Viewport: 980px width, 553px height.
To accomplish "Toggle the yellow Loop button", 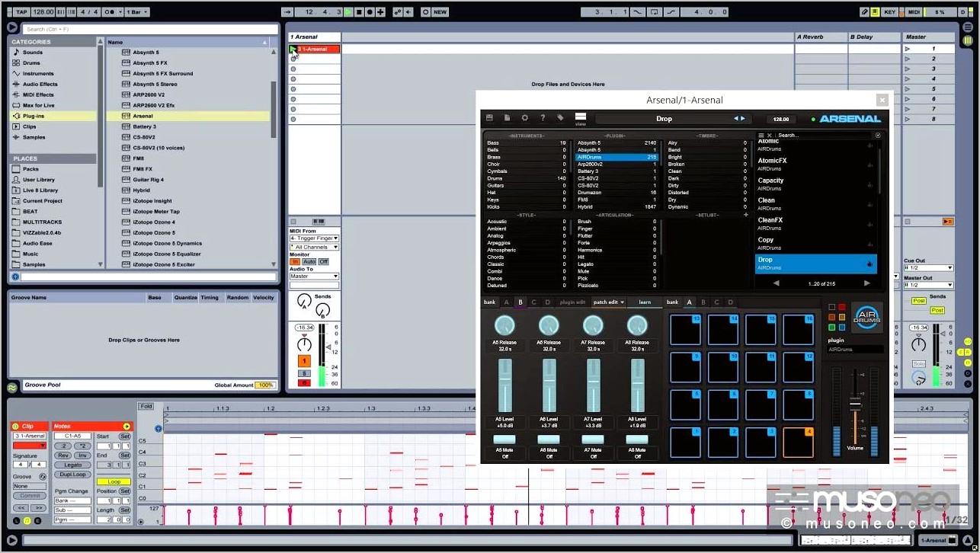I will pyautogui.click(x=114, y=481).
